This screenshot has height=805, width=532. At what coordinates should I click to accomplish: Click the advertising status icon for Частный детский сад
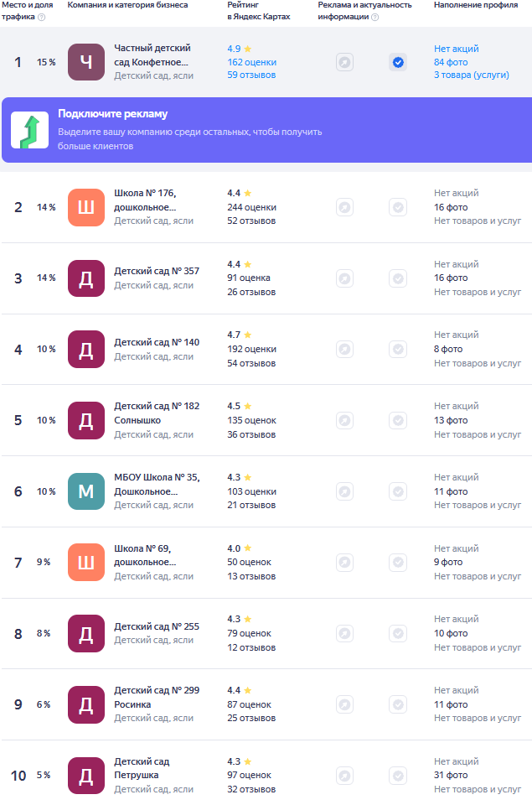coord(344,63)
